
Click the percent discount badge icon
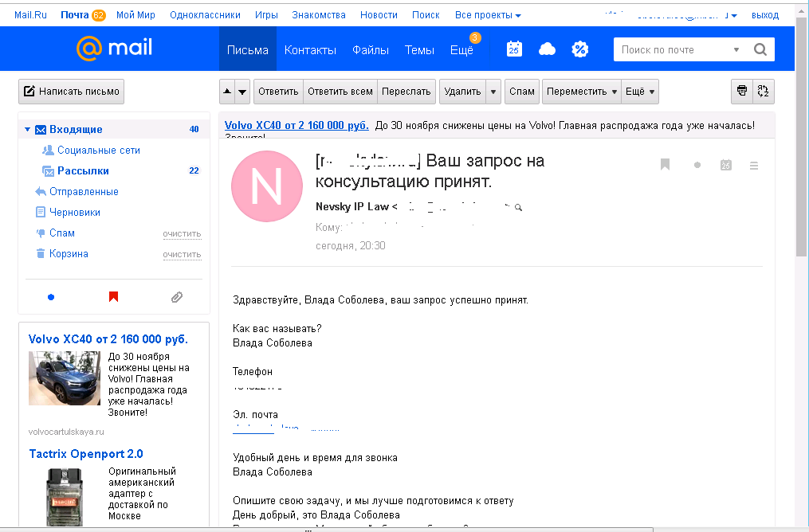click(x=580, y=49)
